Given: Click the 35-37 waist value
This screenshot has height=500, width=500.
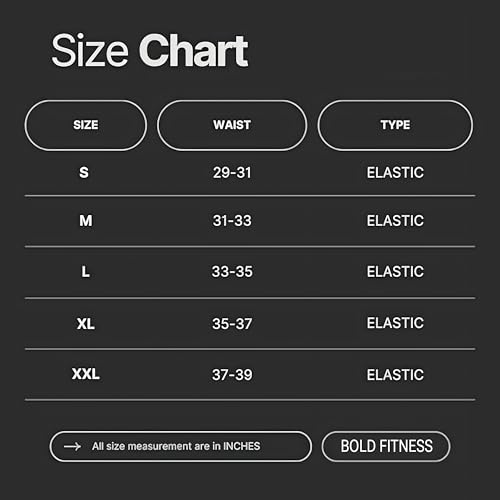Looking at the screenshot, I should (x=232, y=324).
